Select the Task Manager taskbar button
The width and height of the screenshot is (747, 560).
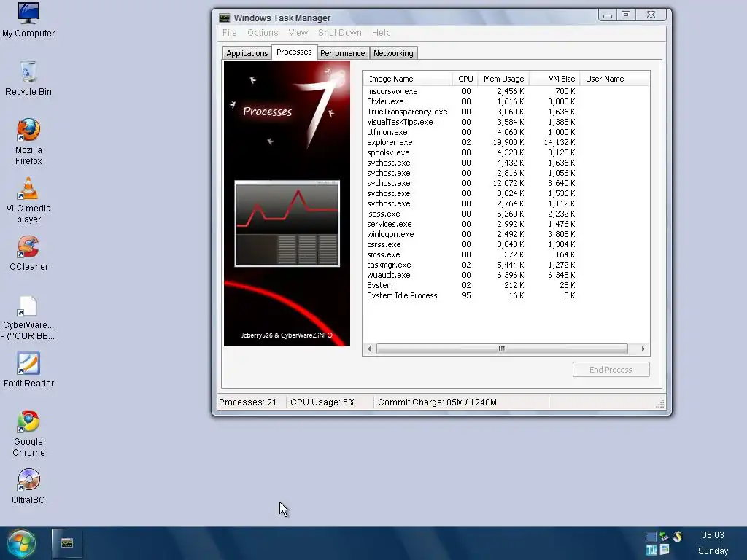[66, 542]
